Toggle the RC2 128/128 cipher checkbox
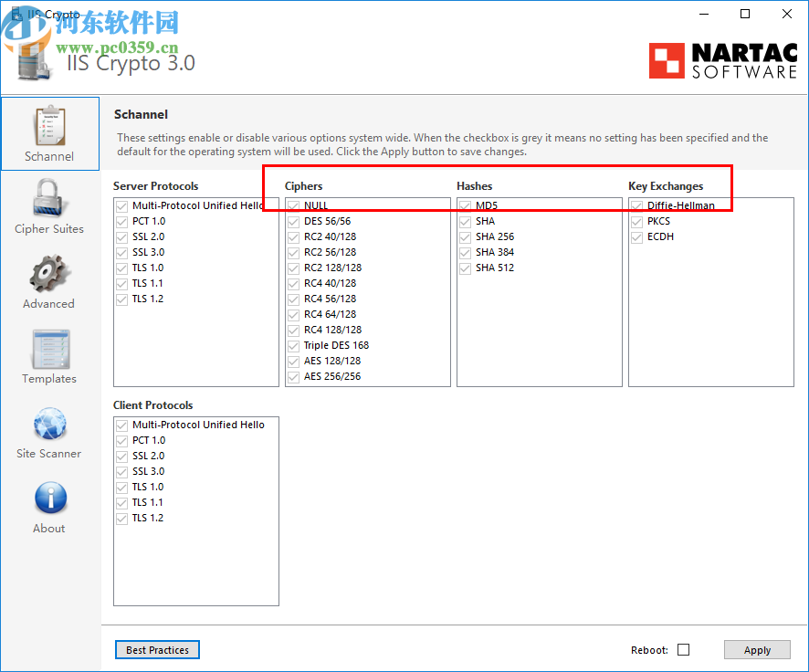The image size is (809, 672). click(294, 268)
